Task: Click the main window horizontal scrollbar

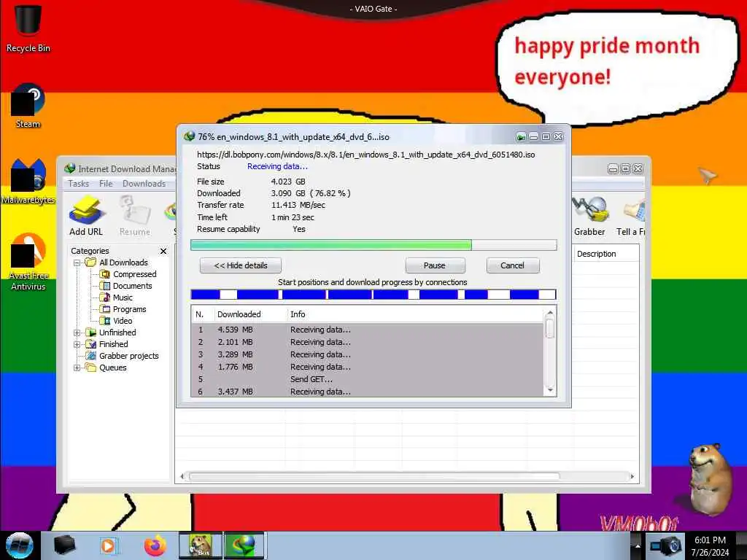Action: [x=374, y=476]
